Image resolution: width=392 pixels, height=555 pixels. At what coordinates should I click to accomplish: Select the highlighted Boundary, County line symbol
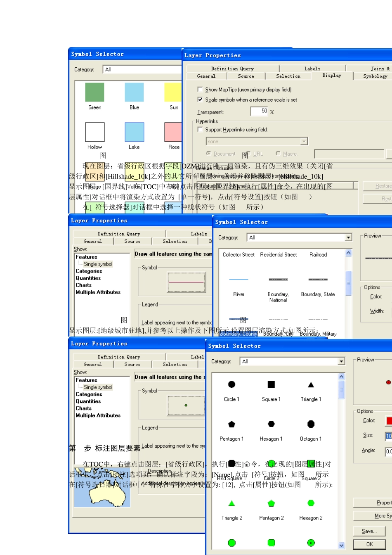coord(239,334)
